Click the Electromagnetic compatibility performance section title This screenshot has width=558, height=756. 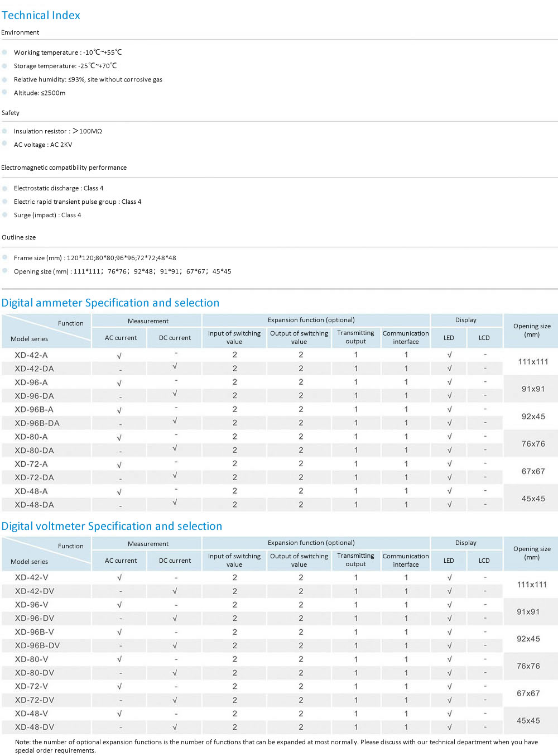pyautogui.click(x=64, y=168)
